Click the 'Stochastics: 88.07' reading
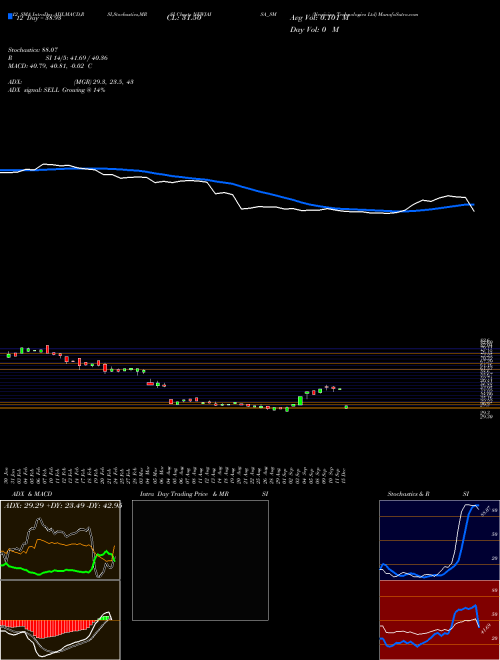The width and height of the screenshot is (500, 660). pyautogui.click(x=32, y=50)
